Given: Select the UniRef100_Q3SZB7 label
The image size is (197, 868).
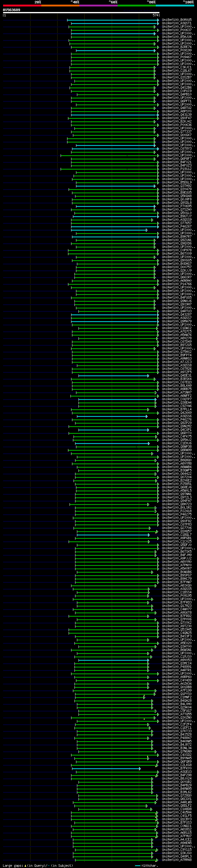Looking at the screenshot, I should tap(177, 78).
